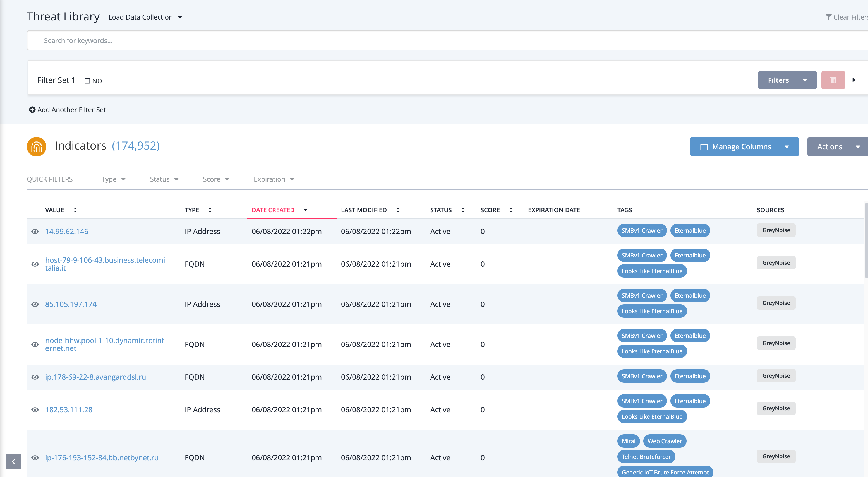Collapse the sidebar with the left chevron button
Screen dimensions: 868x477
click(x=13, y=461)
